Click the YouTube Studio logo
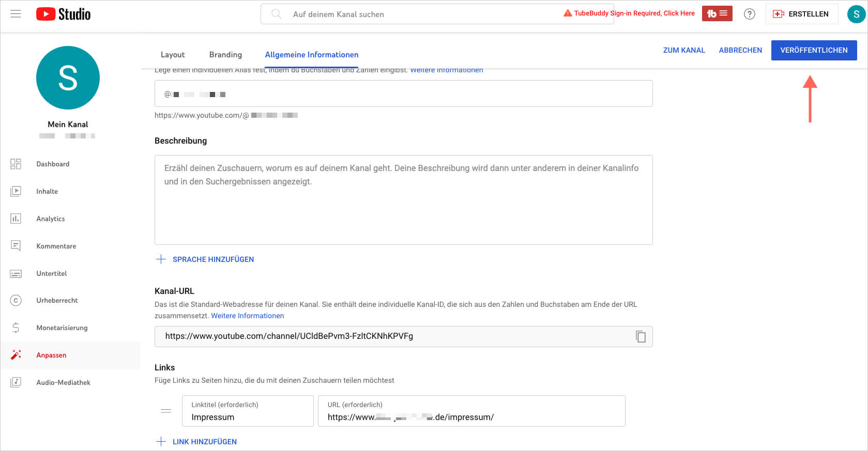Viewport: 868px width, 451px height. pyautogui.click(x=64, y=14)
